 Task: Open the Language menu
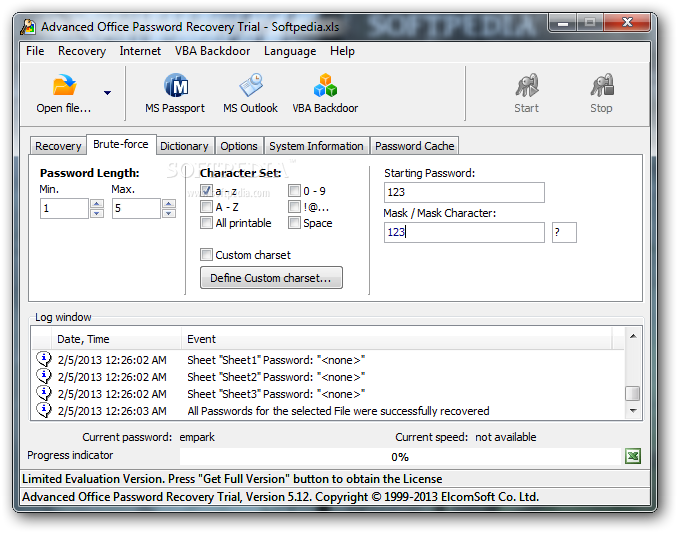click(x=290, y=51)
